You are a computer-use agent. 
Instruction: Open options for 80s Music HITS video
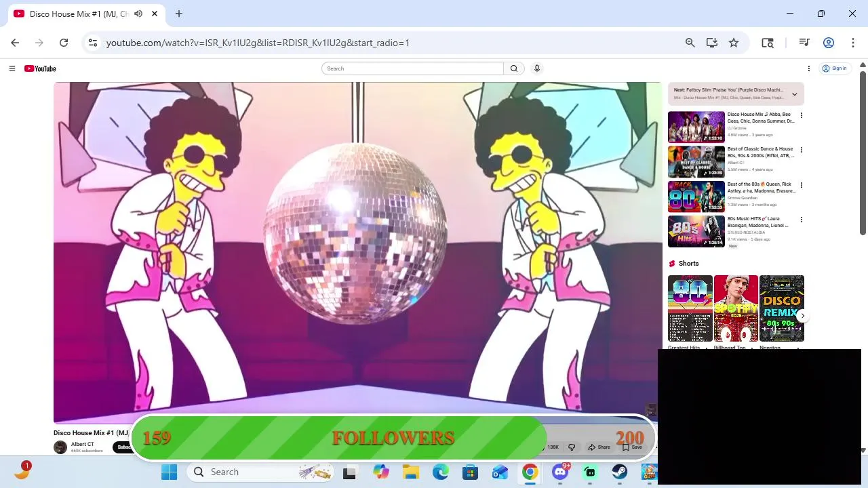[802, 220]
